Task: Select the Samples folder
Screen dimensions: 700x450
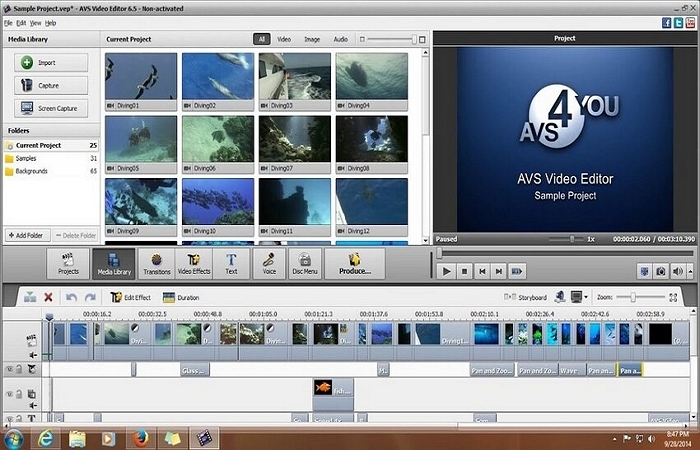Action: 51,158
